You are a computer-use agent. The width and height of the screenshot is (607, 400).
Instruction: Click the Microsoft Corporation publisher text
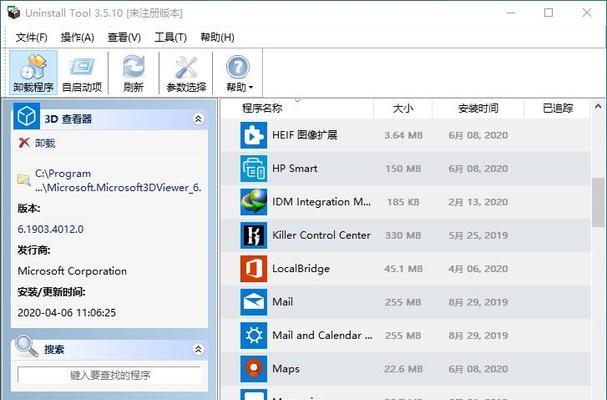click(x=72, y=271)
